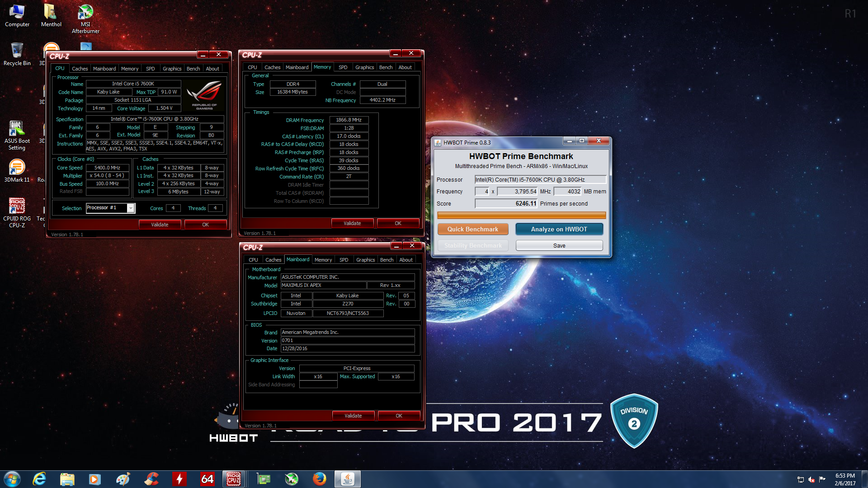
Task: Switch to Caches tab in top-left CPU-Z
Action: tap(80, 69)
